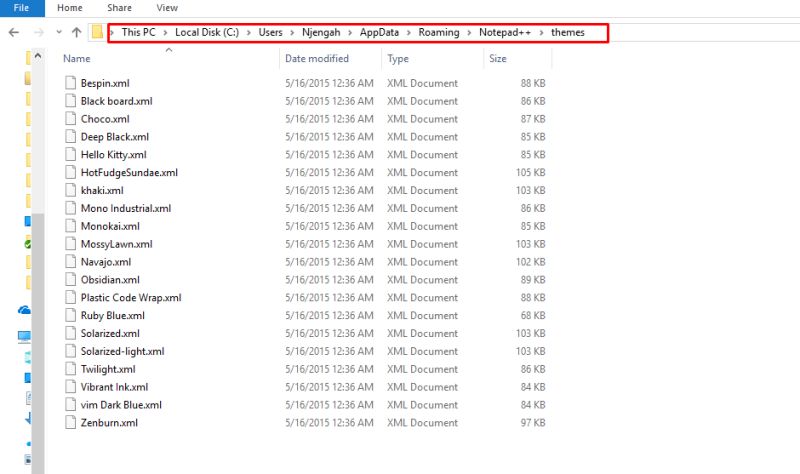This screenshot has width=800, height=474.
Task: Click file icon of Navajo.xml
Action: point(70,261)
